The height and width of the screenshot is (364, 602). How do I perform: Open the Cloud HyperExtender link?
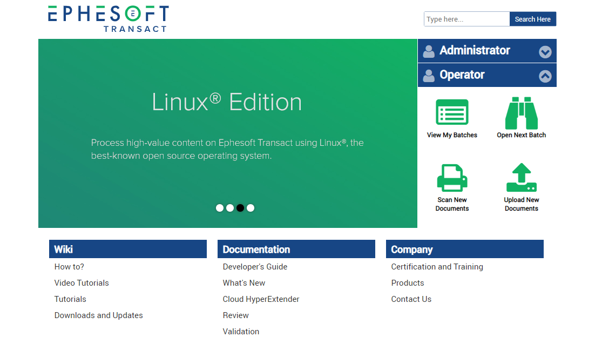pos(261,299)
